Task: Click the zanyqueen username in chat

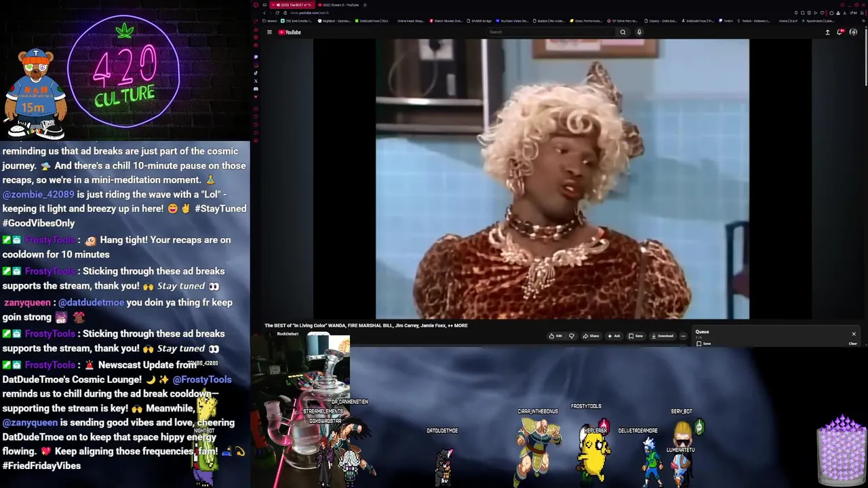Action: click(x=27, y=303)
